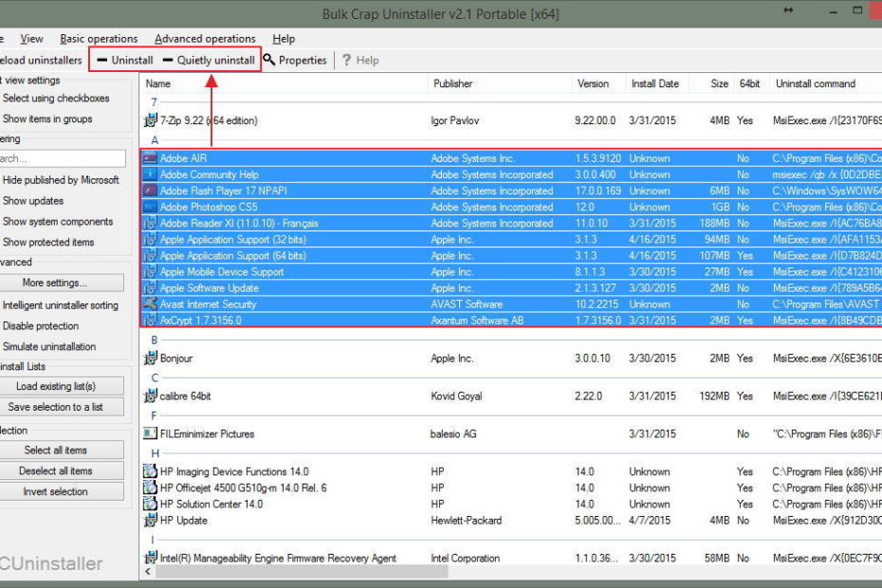Click the Apple Mobile Device Support icon
The image size is (882, 588).
tap(150, 272)
